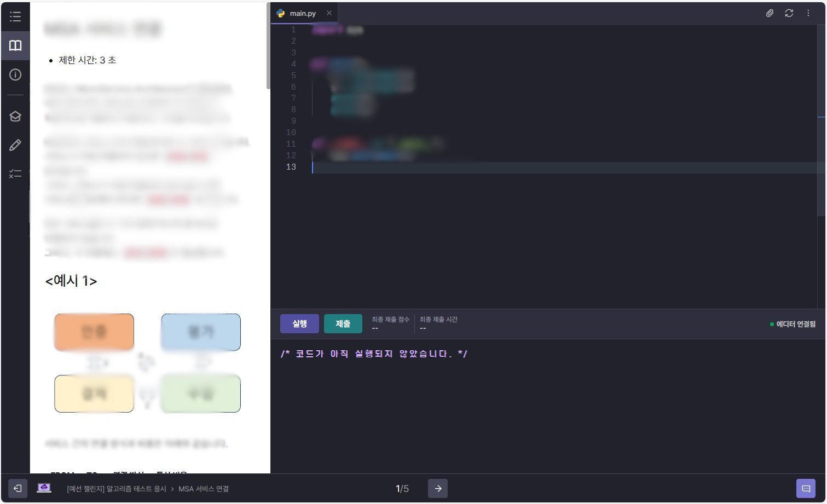Click line 13 in the code editor
The image size is (827, 504).
pyautogui.click(x=564, y=167)
